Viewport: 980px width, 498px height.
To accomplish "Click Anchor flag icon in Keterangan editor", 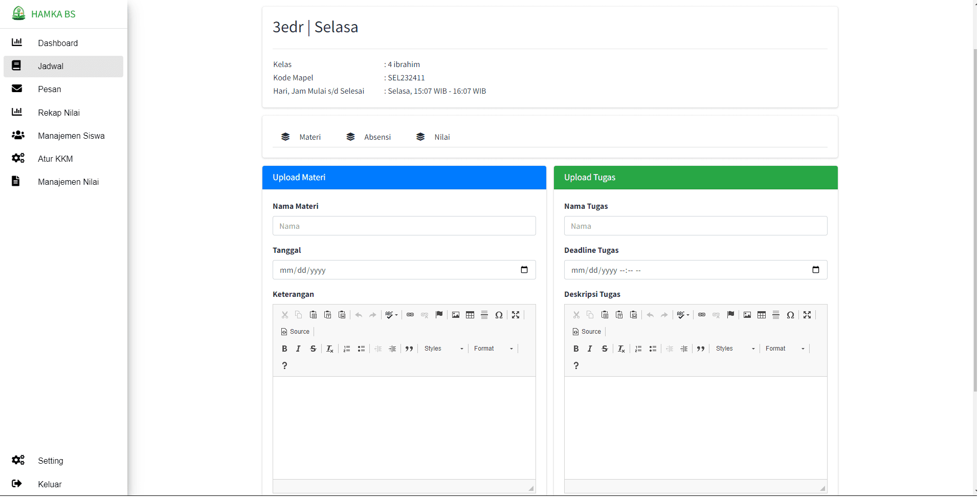I will 439,315.
